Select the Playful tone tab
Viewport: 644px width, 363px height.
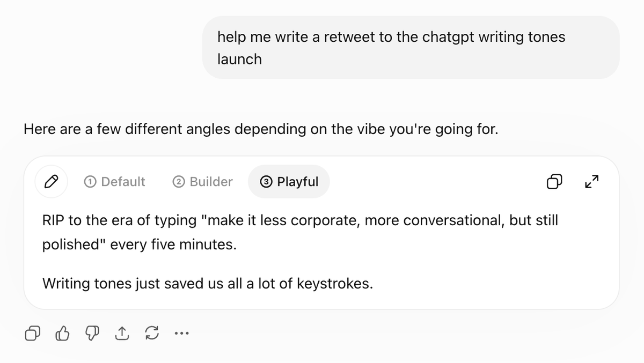[x=289, y=182]
